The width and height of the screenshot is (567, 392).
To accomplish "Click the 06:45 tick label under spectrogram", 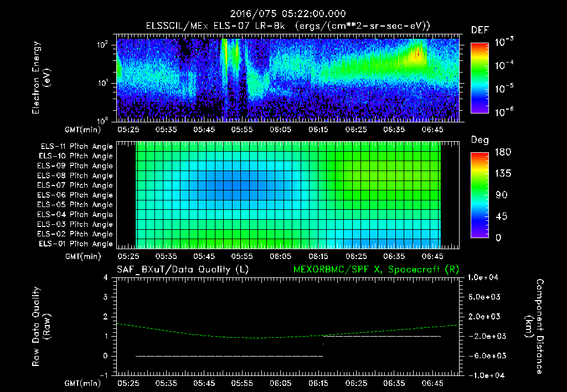I will [x=432, y=130].
